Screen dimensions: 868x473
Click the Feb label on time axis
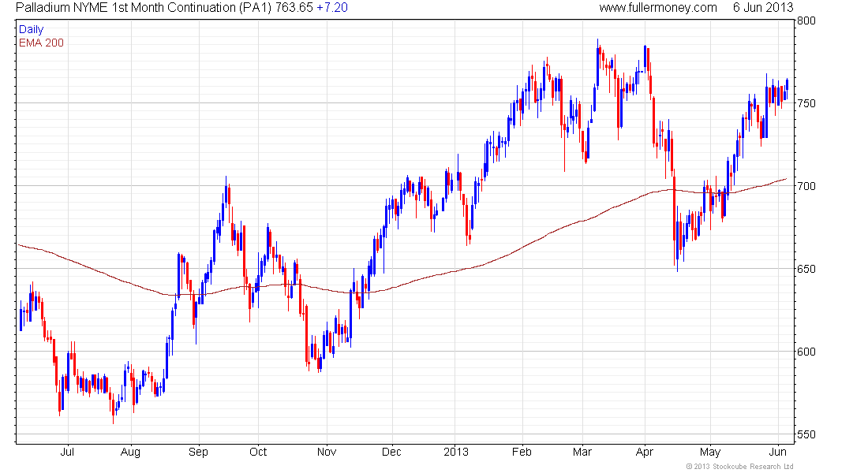click(x=522, y=452)
